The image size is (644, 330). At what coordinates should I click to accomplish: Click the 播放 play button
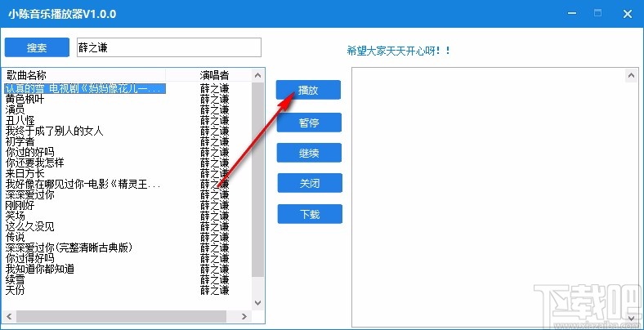[x=308, y=90]
